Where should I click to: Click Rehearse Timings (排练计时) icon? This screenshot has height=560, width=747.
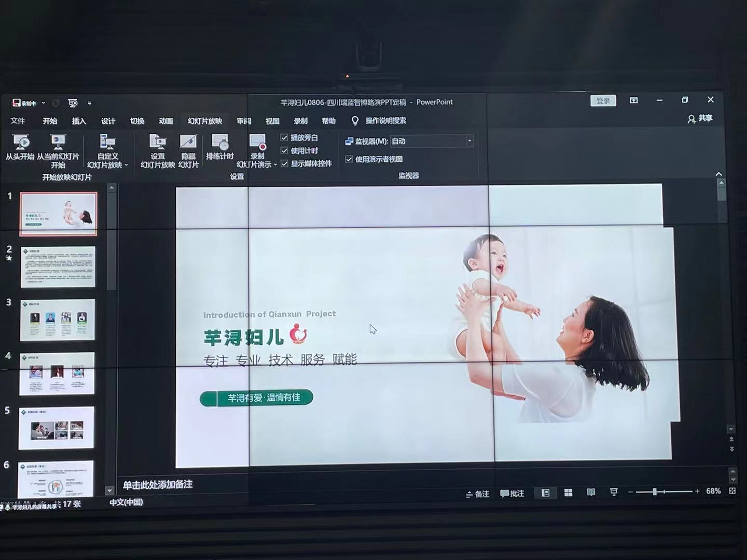[220, 143]
